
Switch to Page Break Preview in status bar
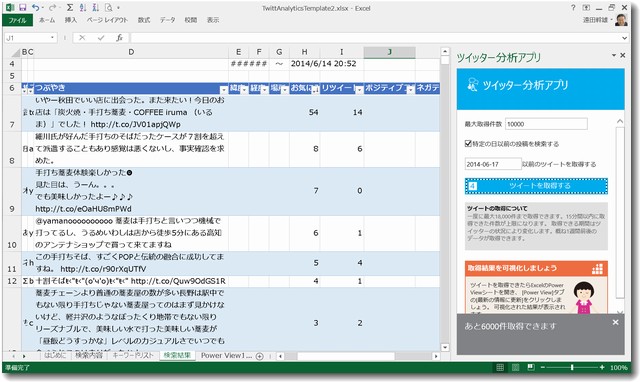tap(531, 368)
